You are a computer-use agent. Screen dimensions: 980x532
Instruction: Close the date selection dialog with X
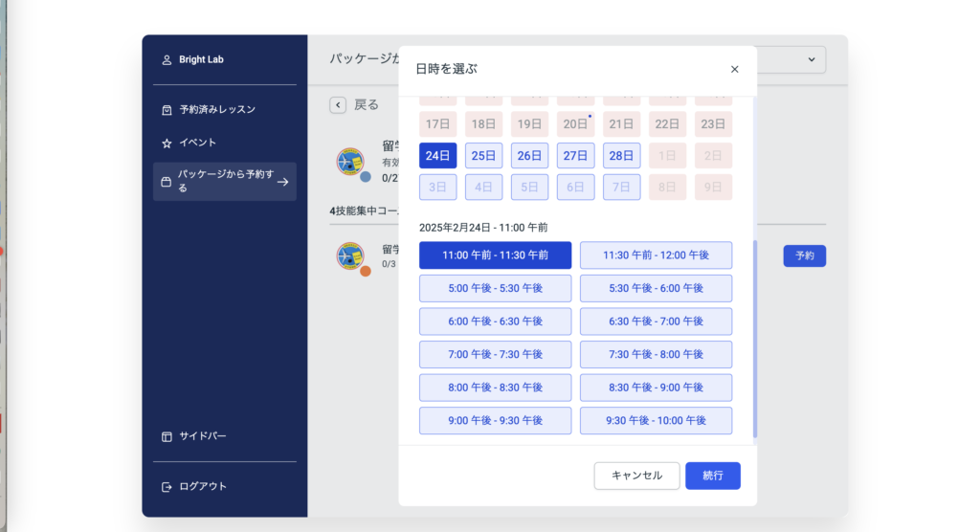coord(734,69)
